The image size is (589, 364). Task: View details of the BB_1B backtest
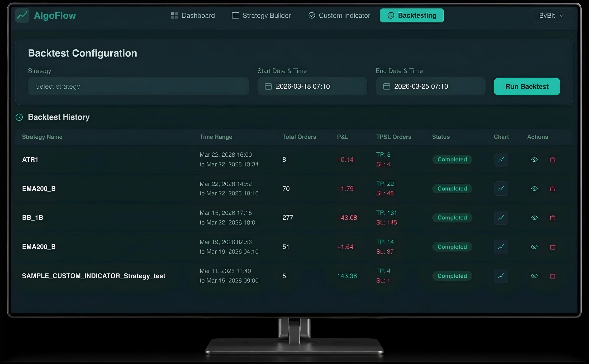[534, 218]
